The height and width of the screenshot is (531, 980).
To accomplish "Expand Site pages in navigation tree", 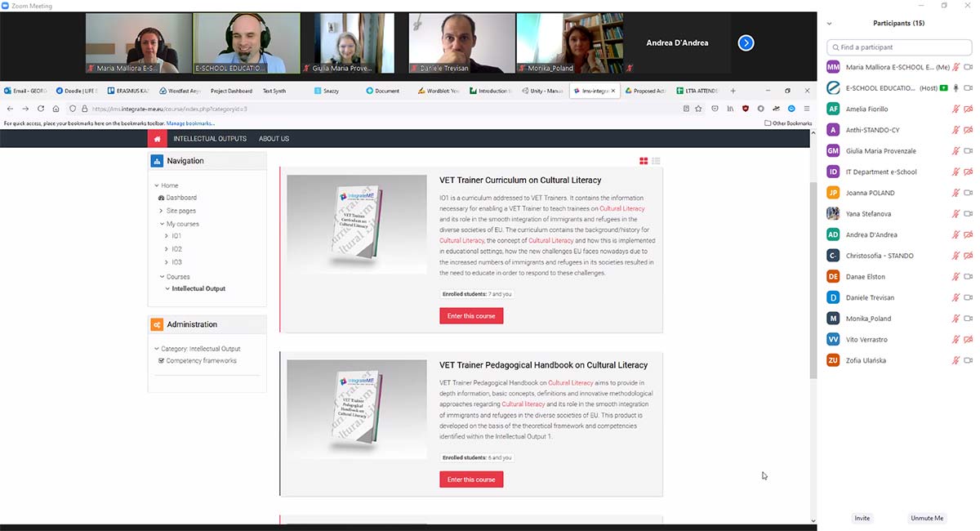I will point(161,211).
